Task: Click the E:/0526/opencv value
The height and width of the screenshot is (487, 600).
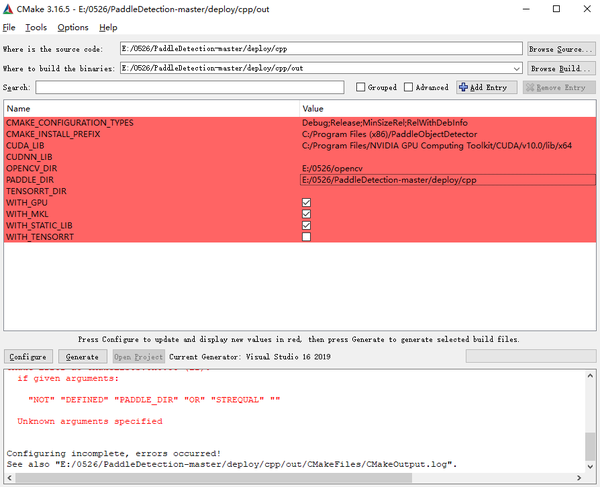Action: pos(332,169)
